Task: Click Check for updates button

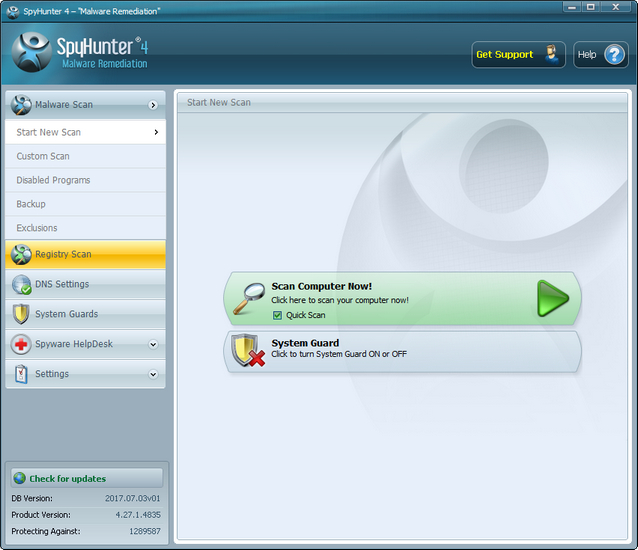Action: coord(87,478)
